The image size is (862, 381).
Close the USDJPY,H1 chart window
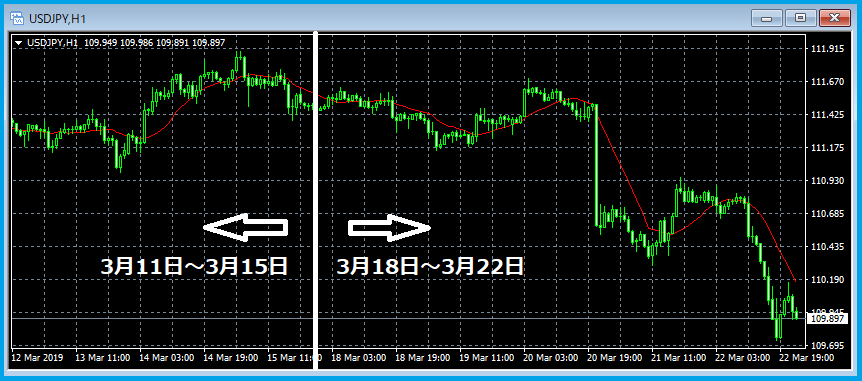835,18
